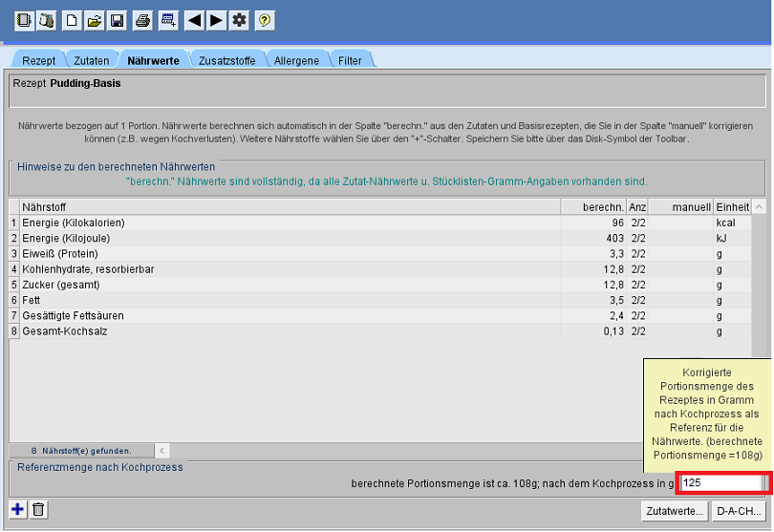Save the recipe with the disk icon
The image size is (774, 532).
(x=117, y=20)
